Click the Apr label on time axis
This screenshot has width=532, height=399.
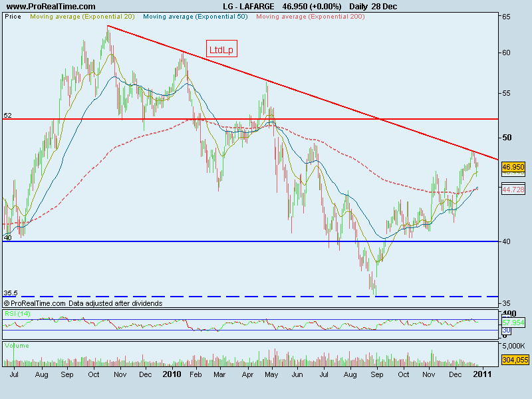(x=247, y=374)
